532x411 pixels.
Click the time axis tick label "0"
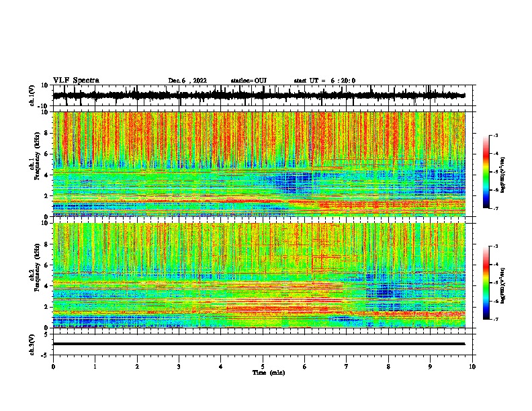[53, 366]
